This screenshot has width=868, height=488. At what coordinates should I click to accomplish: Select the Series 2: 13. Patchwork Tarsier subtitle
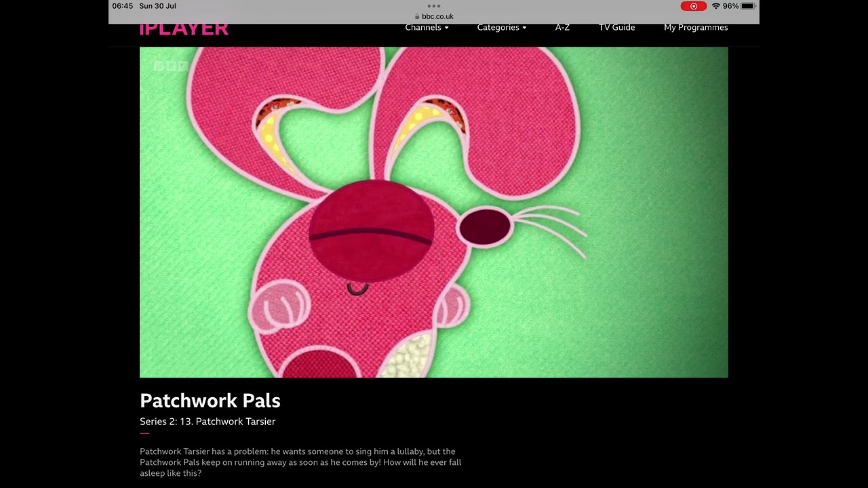click(208, 422)
